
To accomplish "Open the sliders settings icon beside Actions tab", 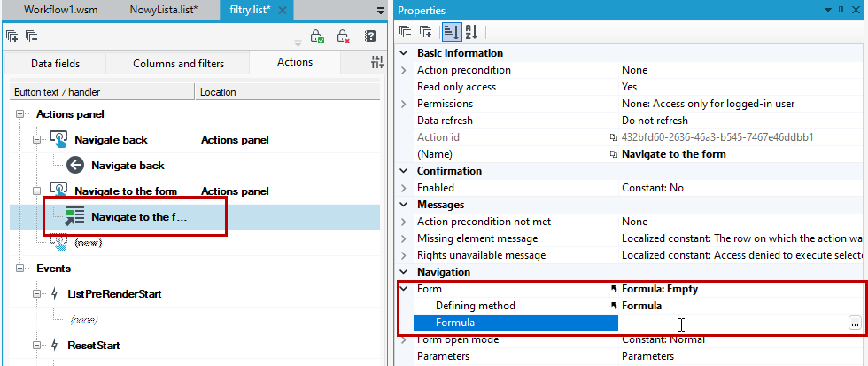I will click(x=377, y=63).
